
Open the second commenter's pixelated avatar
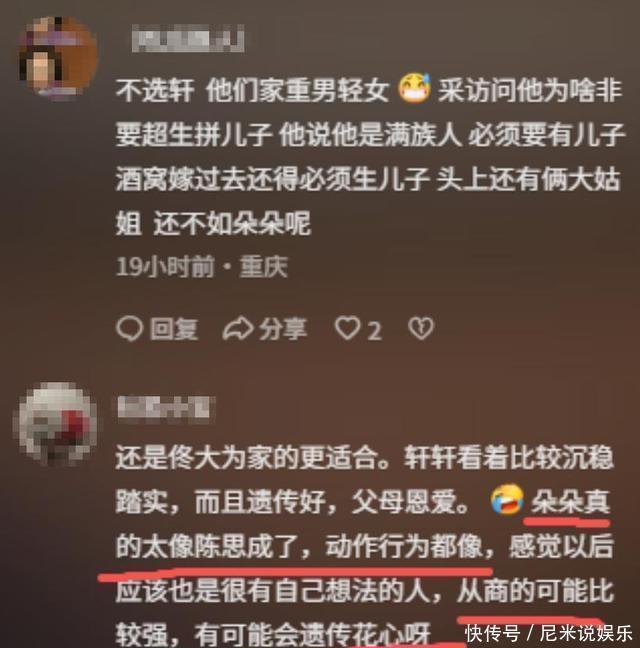[x=56, y=424]
